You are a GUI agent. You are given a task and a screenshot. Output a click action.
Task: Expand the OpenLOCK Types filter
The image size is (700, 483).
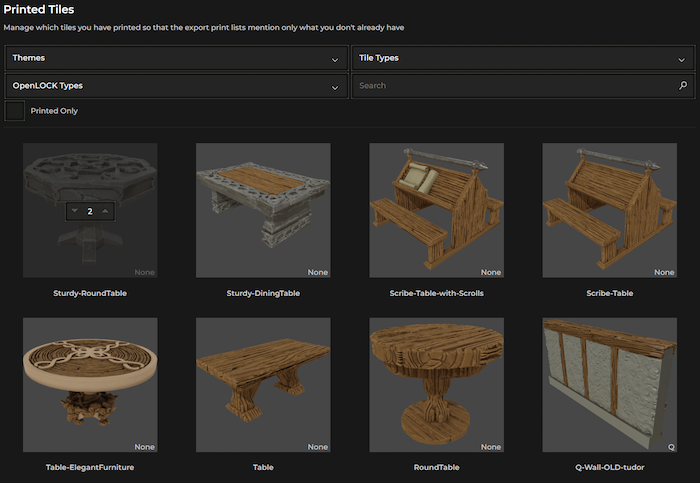(x=176, y=86)
